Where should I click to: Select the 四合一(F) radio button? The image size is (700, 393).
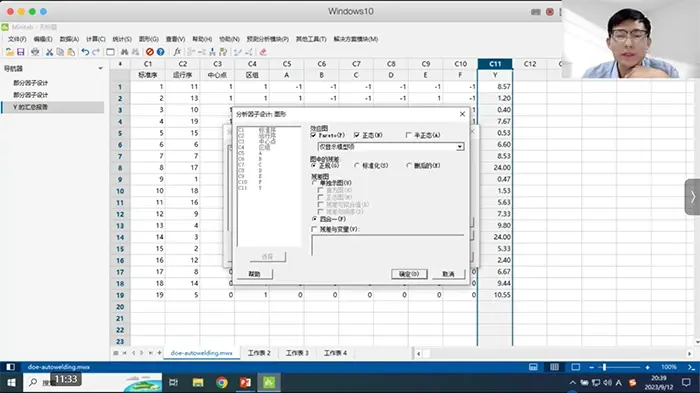coord(315,219)
